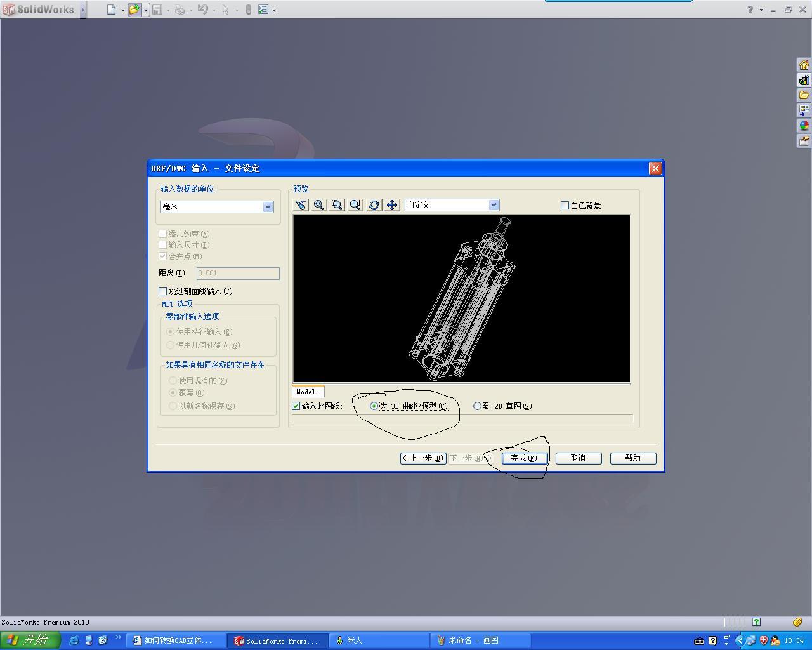The height and width of the screenshot is (650, 812).
Task: Toggle the 合并点 checkbox
Action: click(x=163, y=256)
